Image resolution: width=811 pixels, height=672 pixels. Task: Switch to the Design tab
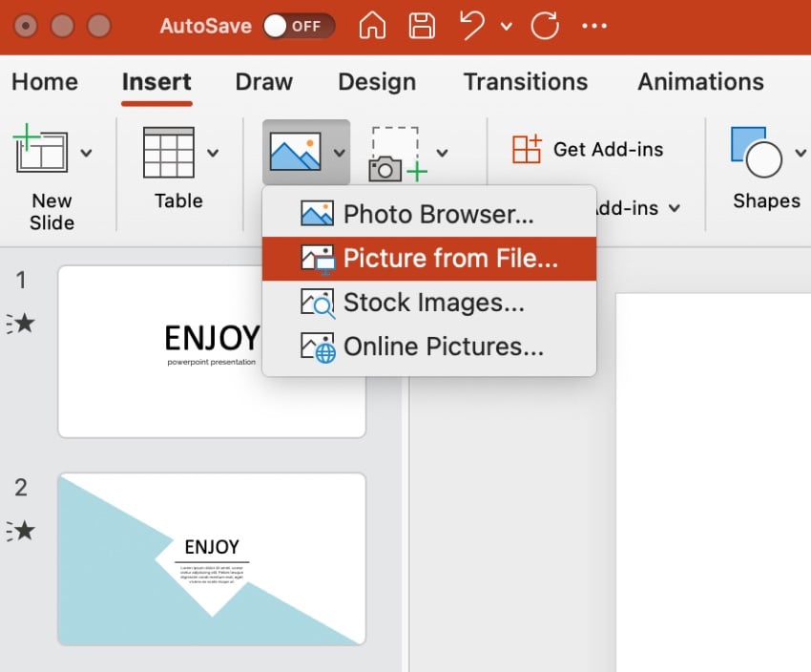tap(377, 82)
